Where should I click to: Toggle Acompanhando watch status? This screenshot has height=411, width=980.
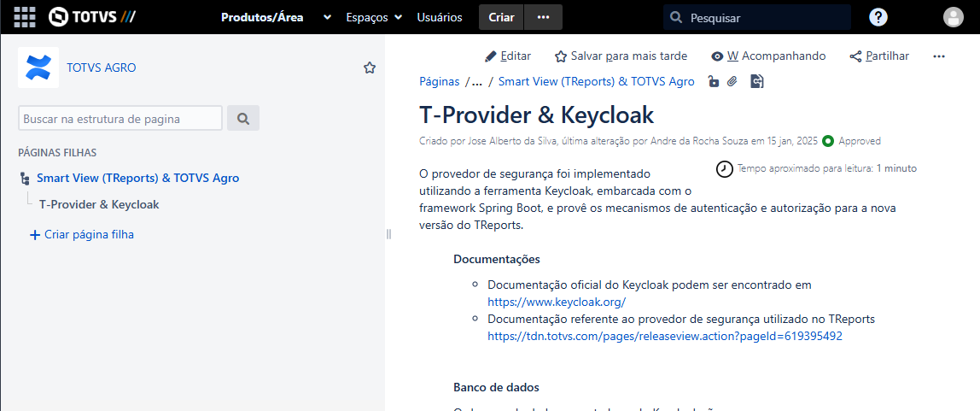pos(769,56)
